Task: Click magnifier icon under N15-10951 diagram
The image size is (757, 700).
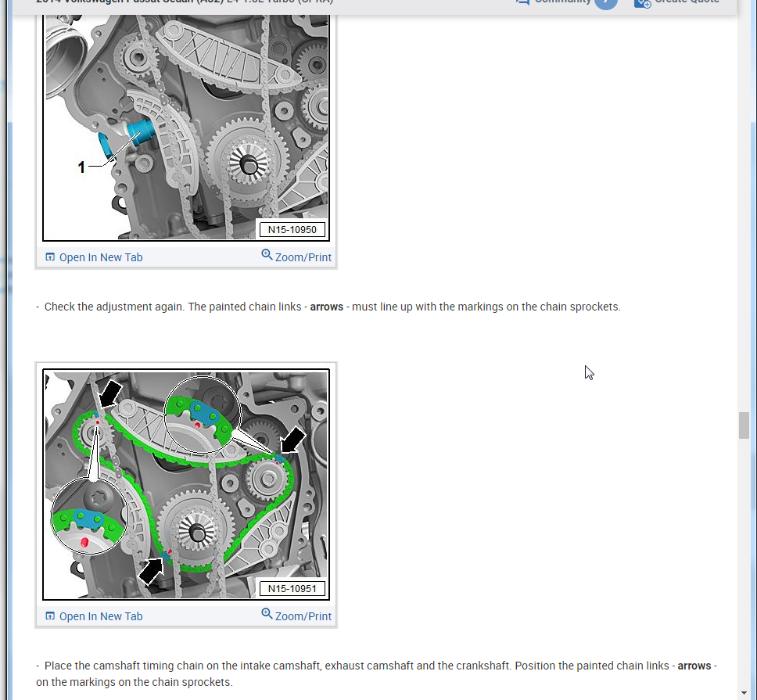Action: (x=267, y=614)
